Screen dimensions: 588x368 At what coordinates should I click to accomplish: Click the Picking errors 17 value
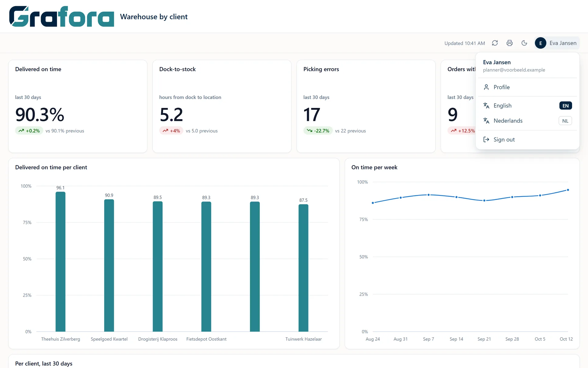[x=312, y=115]
